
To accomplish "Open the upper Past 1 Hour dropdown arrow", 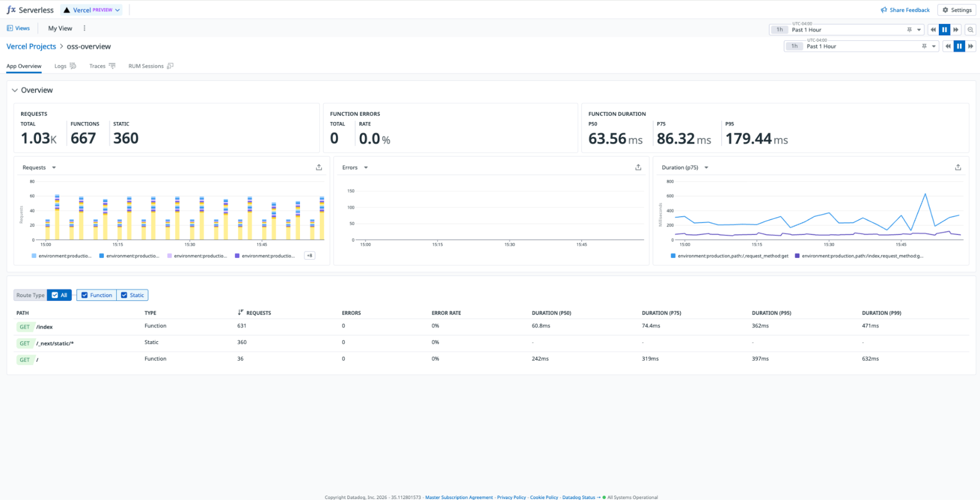I will point(919,30).
